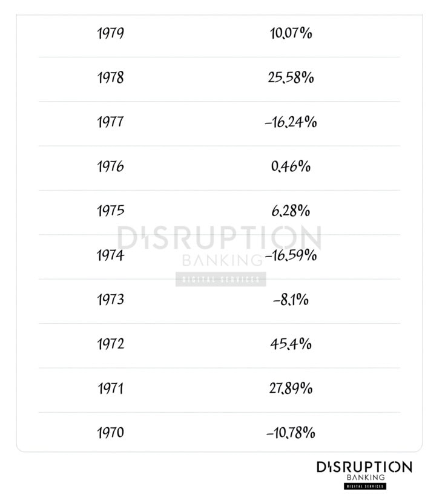The width and height of the screenshot is (448, 495).
Task: Click the -10.78% value
Action: (291, 433)
